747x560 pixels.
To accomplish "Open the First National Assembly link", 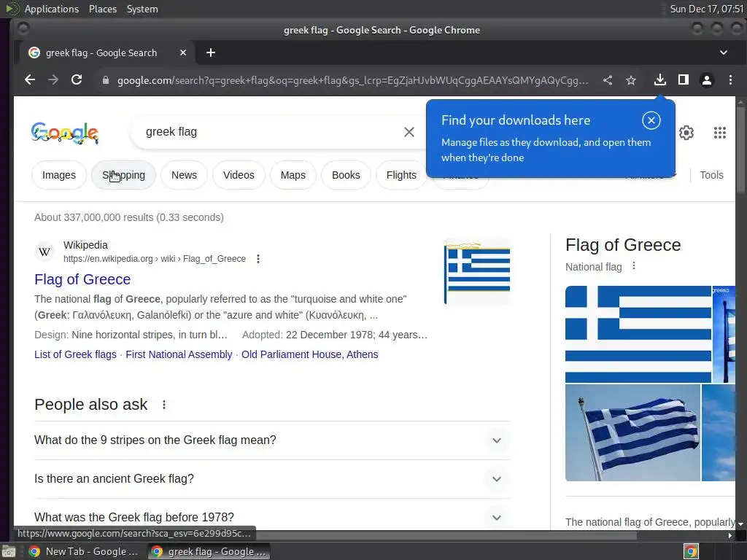I will (179, 355).
